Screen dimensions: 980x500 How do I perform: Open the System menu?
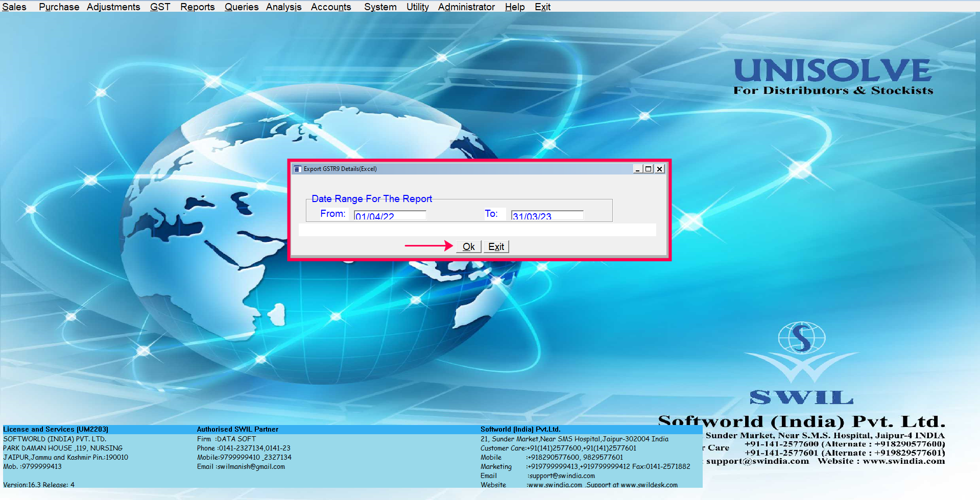click(380, 7)
